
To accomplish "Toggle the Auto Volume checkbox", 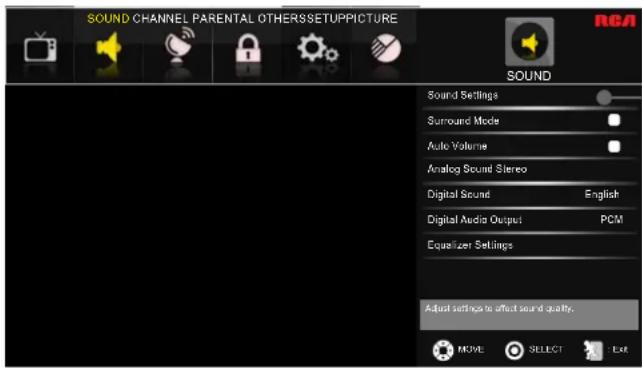I will click(x=614, y=146).
